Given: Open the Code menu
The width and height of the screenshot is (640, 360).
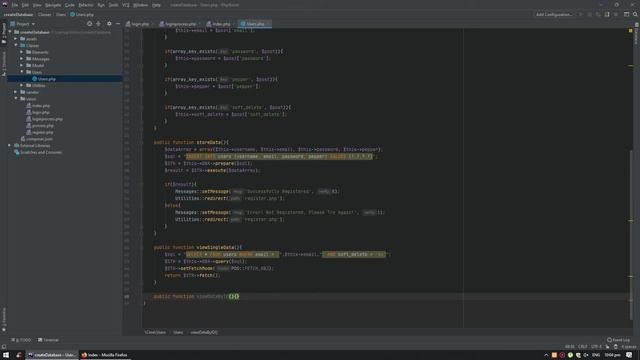Looking at the screenshot, I should tap(70, 5).
